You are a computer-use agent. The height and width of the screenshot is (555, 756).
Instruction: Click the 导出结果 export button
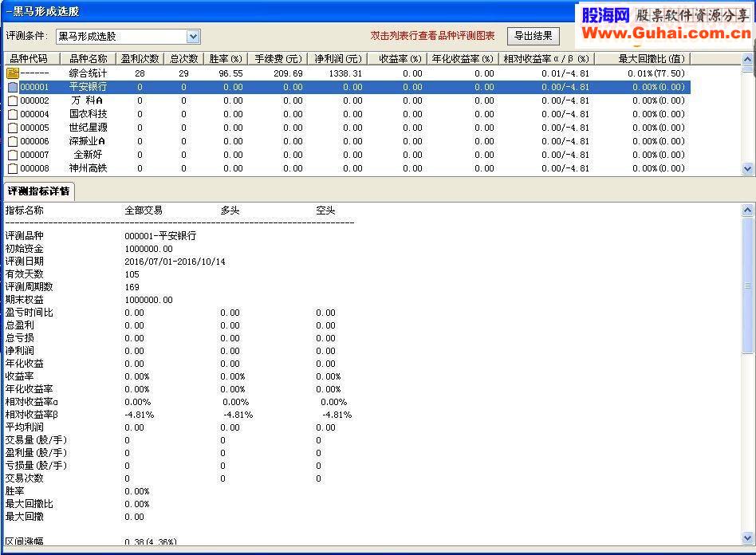[x=534, y=36]
